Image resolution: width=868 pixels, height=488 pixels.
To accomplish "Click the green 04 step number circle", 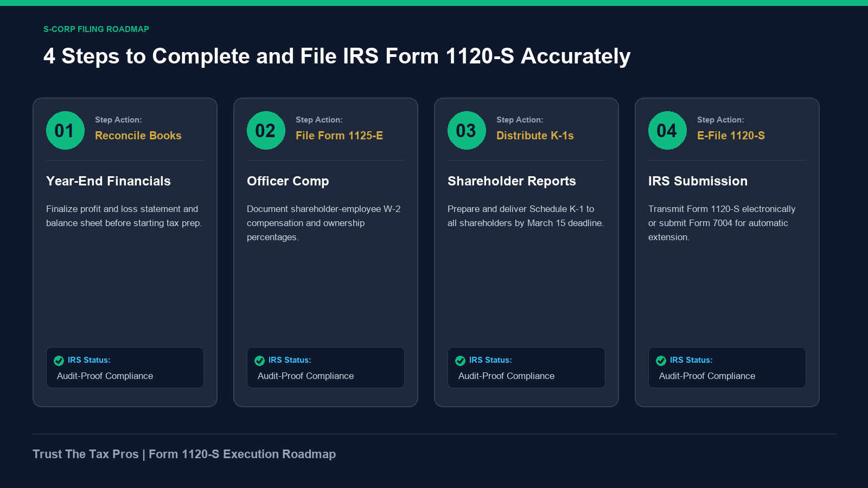I will (667, 130).
